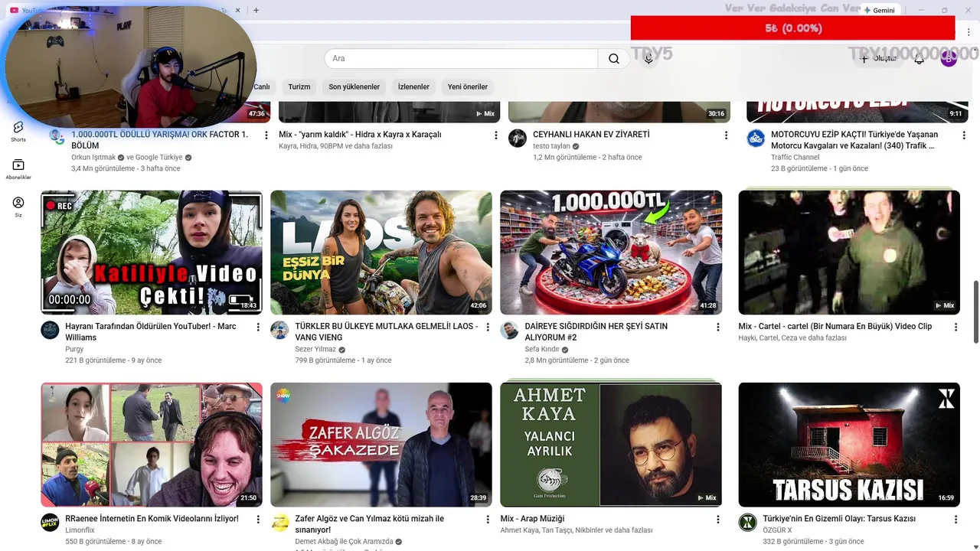980x551 pixels.
Task: Open Zafer Algöz ve Can Yılmaz title
Action: [x=370, y=524]
